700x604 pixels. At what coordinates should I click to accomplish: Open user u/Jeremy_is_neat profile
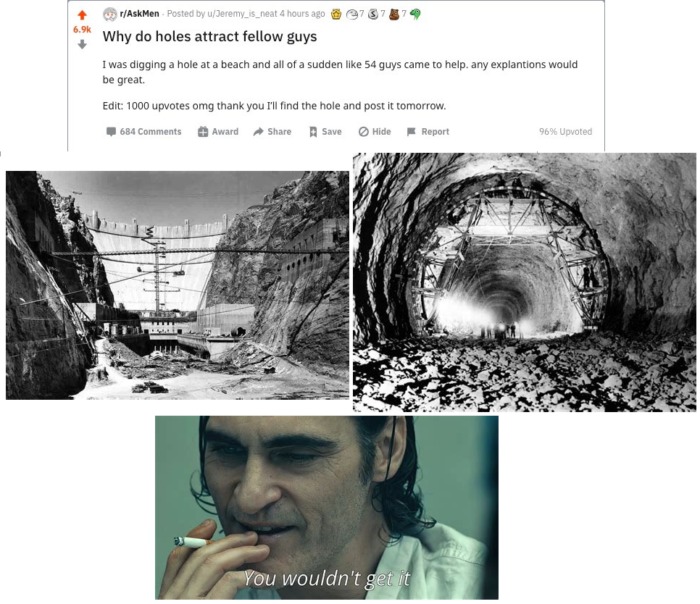[x=243, y=14]
